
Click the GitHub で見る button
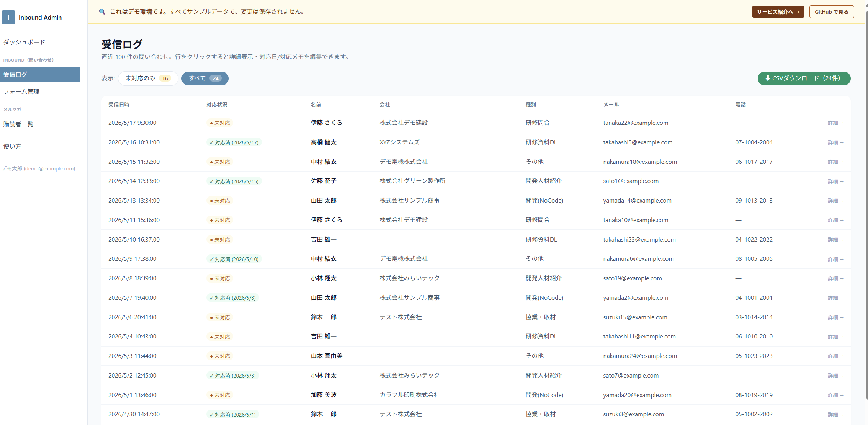(831, 12)
